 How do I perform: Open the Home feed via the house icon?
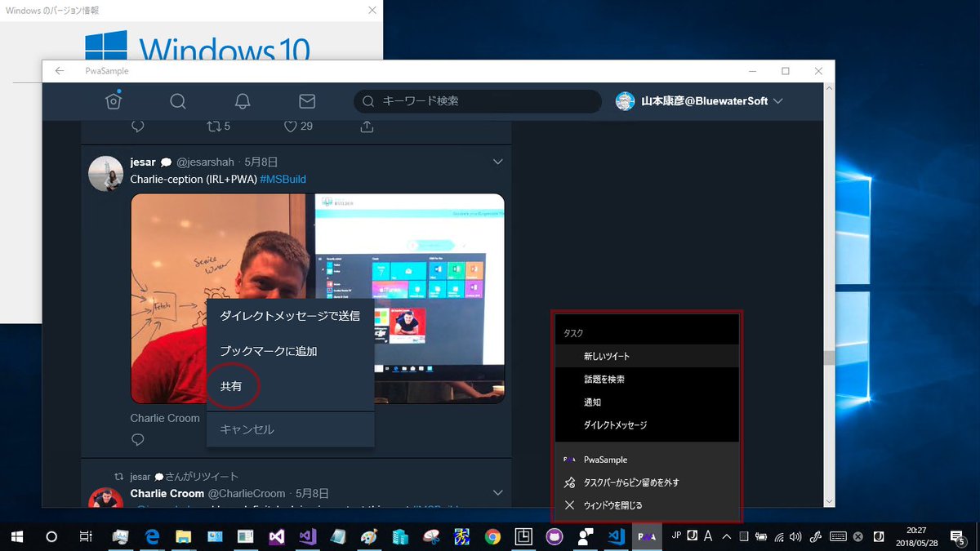114,100
